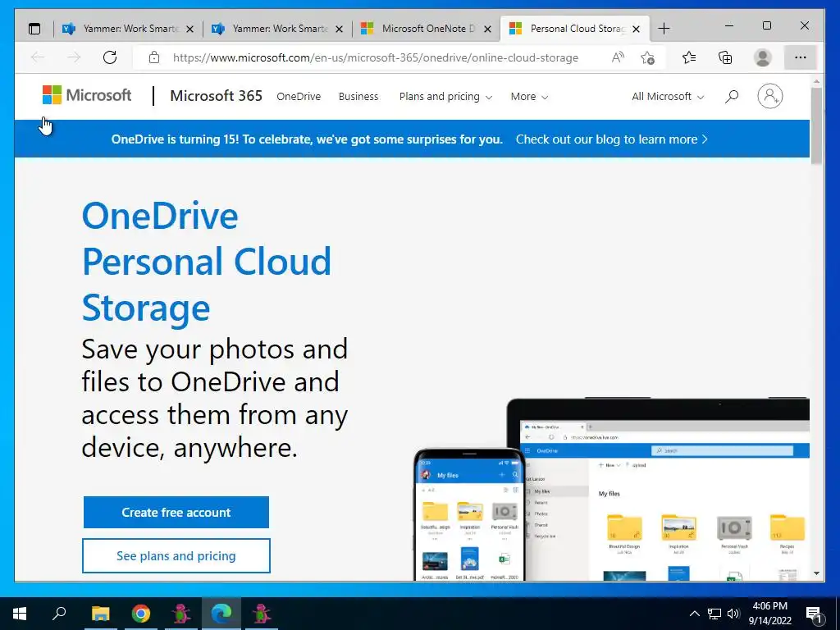Click Create free account button
Image resolution: width=840 pixels, height=630 pixels.
coord(176,512)
